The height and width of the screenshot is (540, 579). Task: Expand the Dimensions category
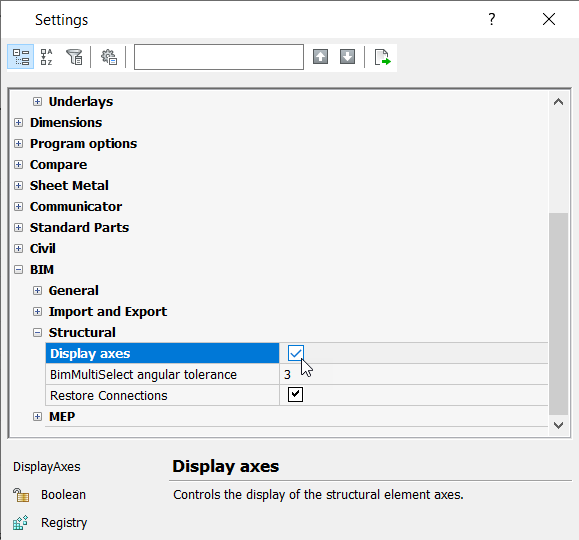point(18,122)
